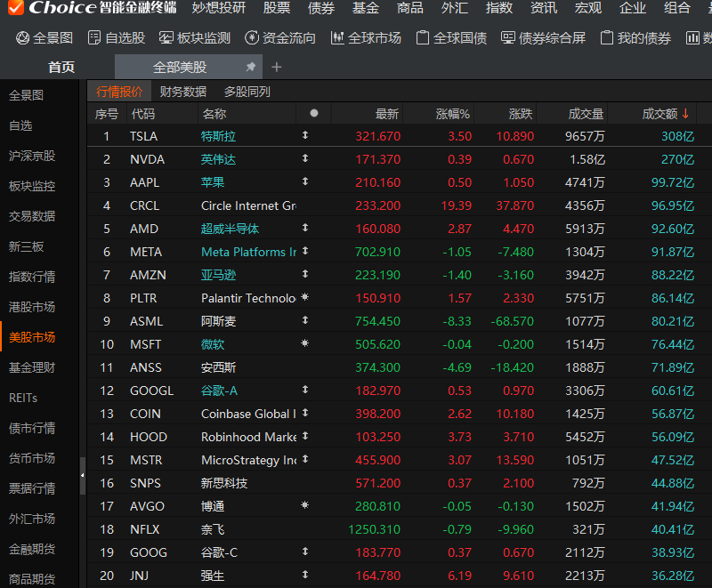This screenshot has height=588, width=712.
Task: Open 沪深京股 in sidebar
Action: [x=32, y=156]
